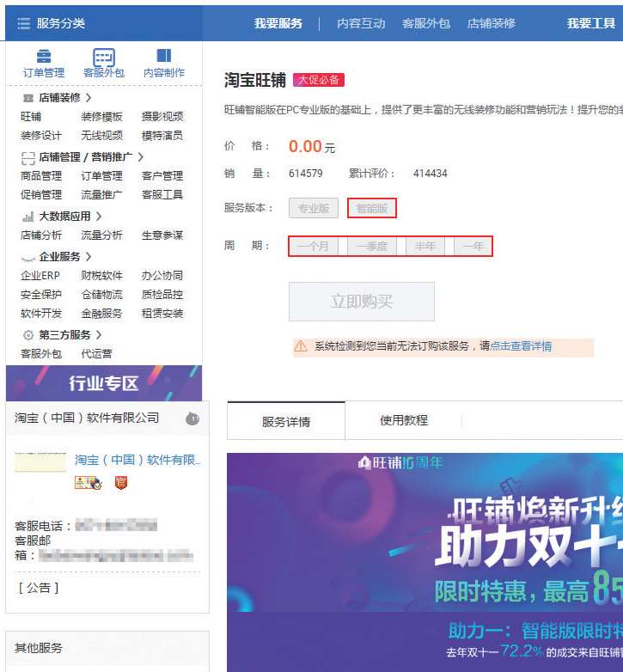623x672 pixels.
Task: Go to 装修设计 link
Action: (41, 136)
